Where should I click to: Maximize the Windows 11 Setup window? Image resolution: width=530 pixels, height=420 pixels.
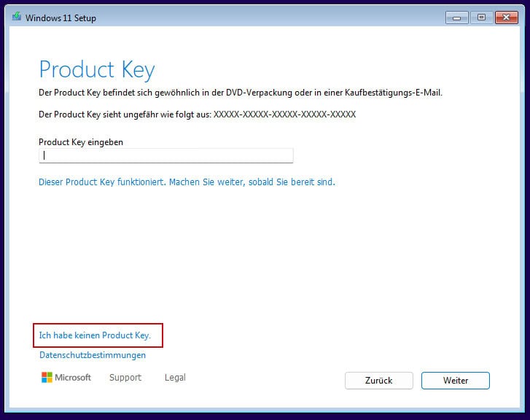(x=480, y=17)
